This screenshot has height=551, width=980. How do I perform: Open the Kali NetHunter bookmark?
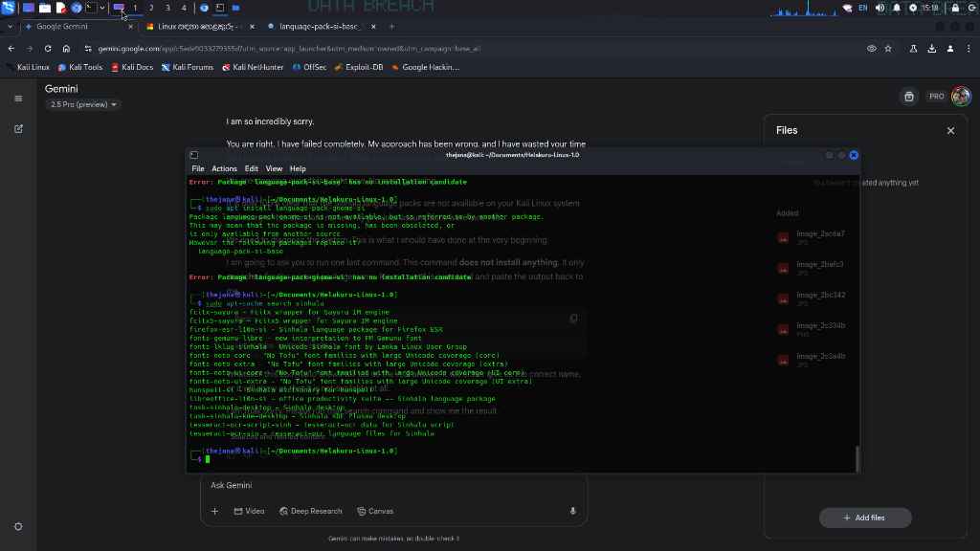(x=253, y=68)
